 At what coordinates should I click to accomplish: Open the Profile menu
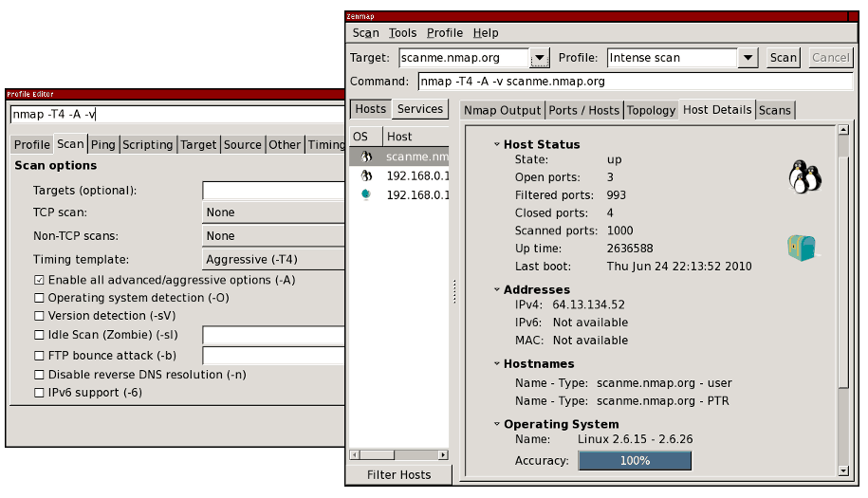(445, 33)
